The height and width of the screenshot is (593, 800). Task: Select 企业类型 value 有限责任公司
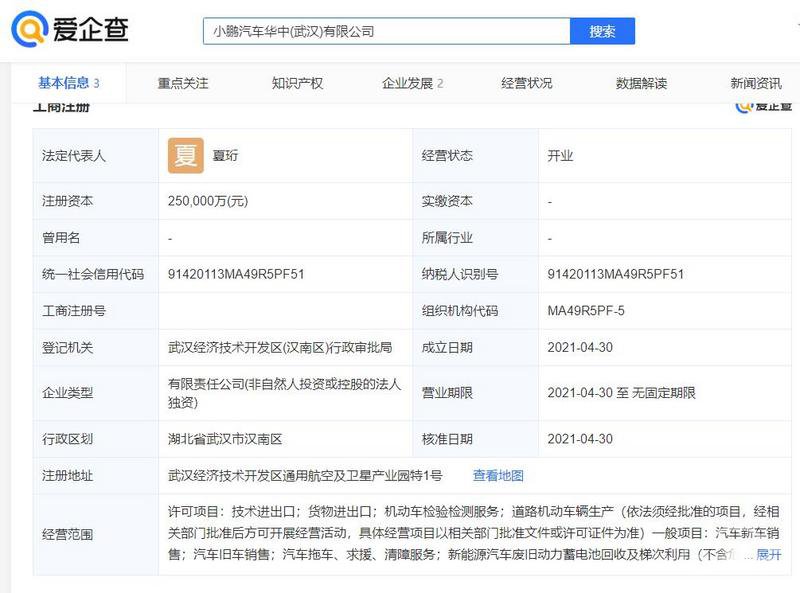tap(284, 393)
